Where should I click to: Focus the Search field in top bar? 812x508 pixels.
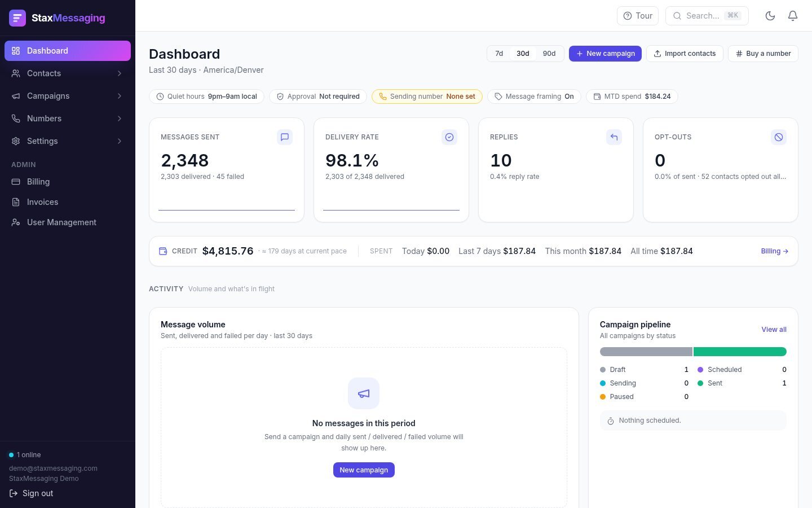pyautogui.click(x=707, y=16)
